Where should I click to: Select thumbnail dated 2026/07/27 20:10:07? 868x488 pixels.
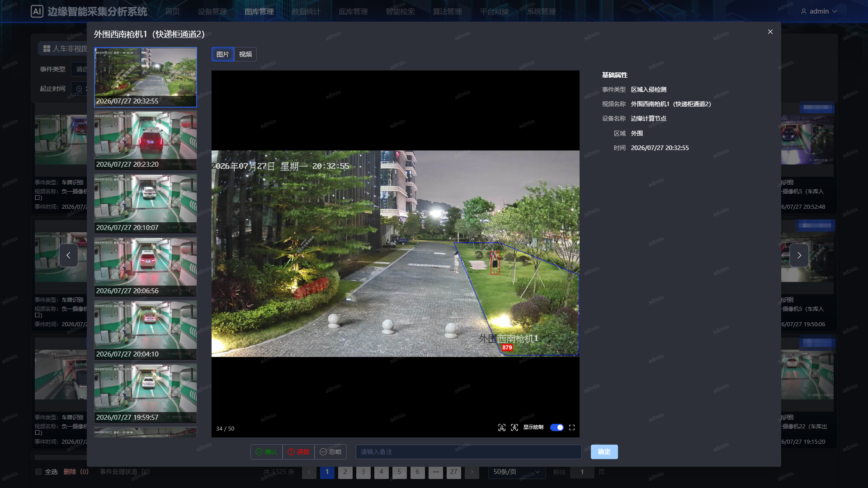(146, 204)
